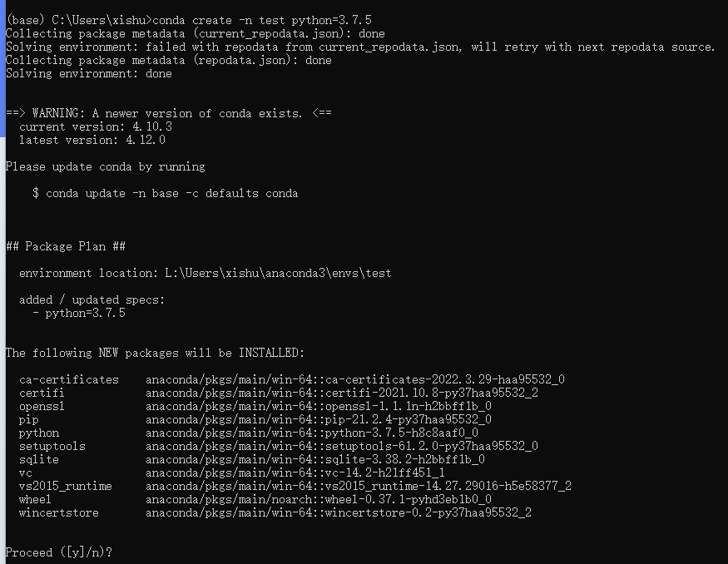
Task: Click the 'setuptools' package name
Action: click(x=52, y=446)
